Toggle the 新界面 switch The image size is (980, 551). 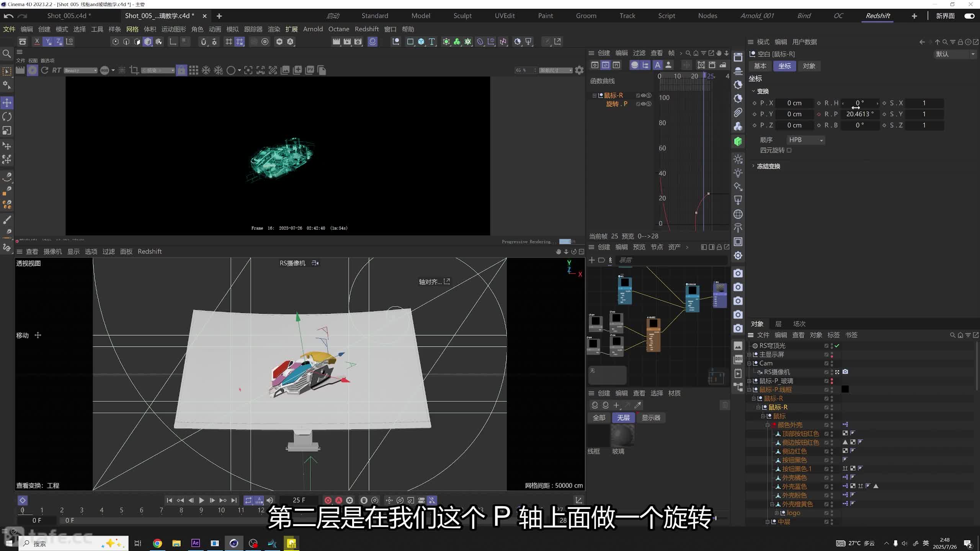click(970, 16)
